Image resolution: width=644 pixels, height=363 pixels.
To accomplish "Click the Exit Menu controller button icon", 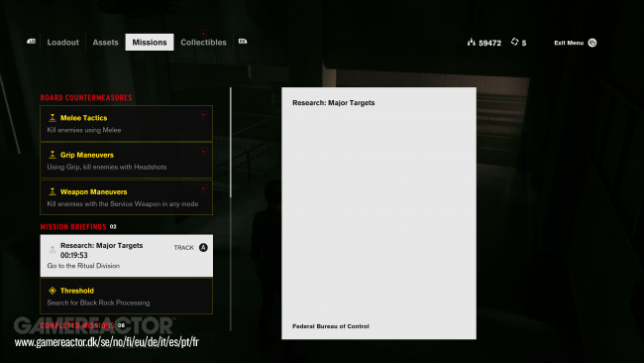I will click(592, 43).
